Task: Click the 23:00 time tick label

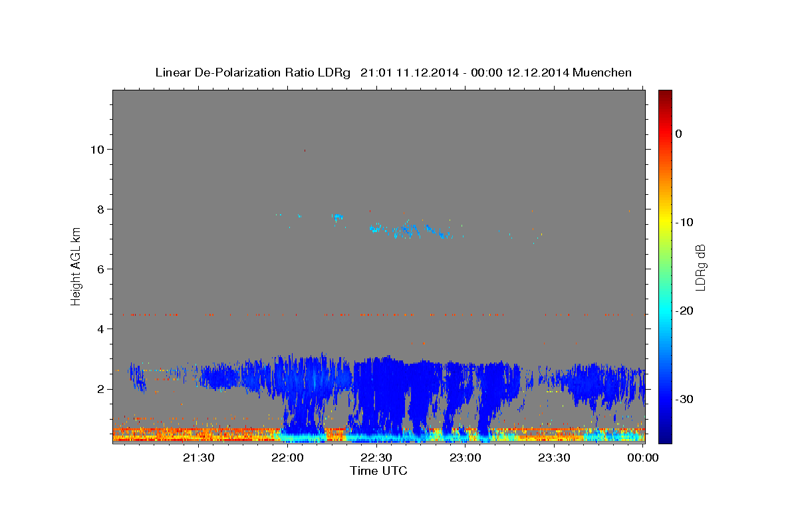Action: (x=465, y=458)
